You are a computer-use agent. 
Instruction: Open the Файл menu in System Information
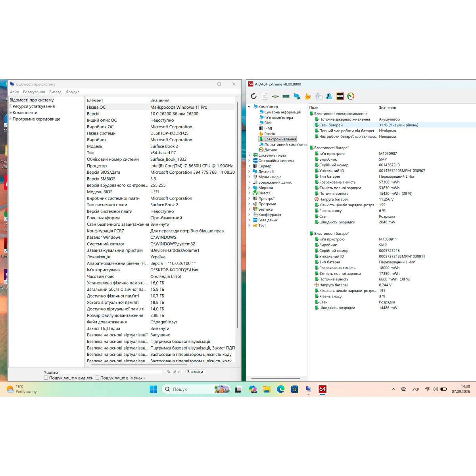14,92
